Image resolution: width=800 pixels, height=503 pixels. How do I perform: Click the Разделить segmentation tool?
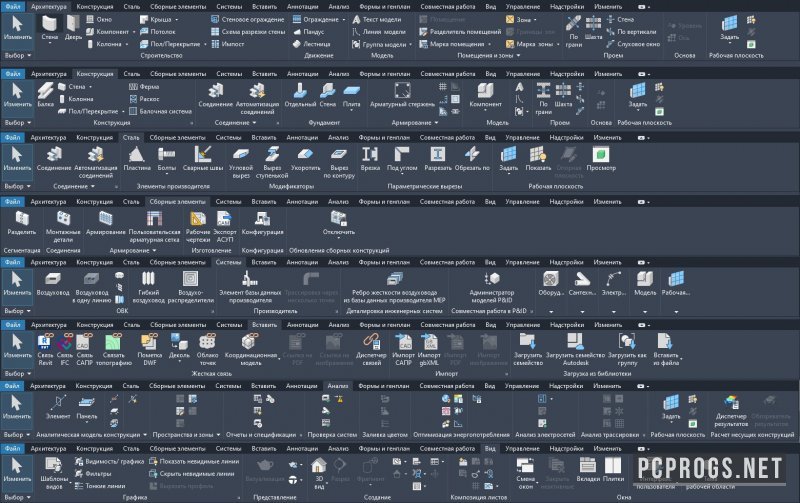pos(21,223)
